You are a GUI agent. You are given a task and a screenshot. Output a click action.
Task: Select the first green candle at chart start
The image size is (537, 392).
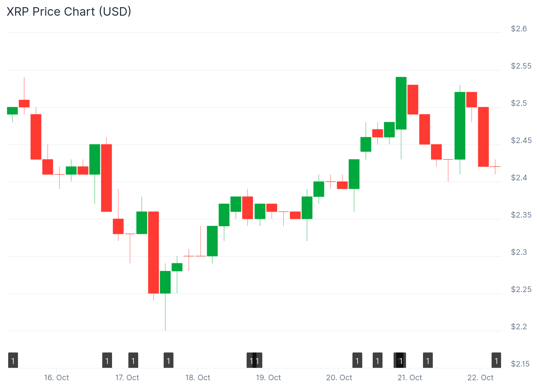[12, 111]
